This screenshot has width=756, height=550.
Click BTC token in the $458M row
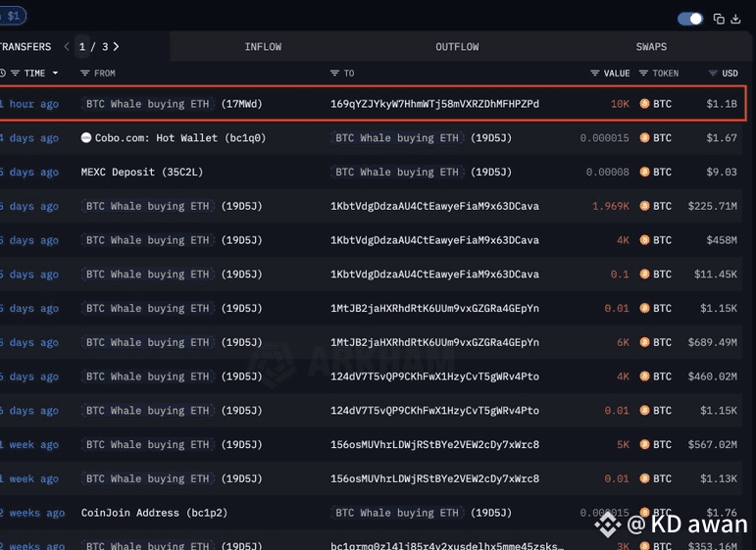pyautogui.click(x=656, y=240)
